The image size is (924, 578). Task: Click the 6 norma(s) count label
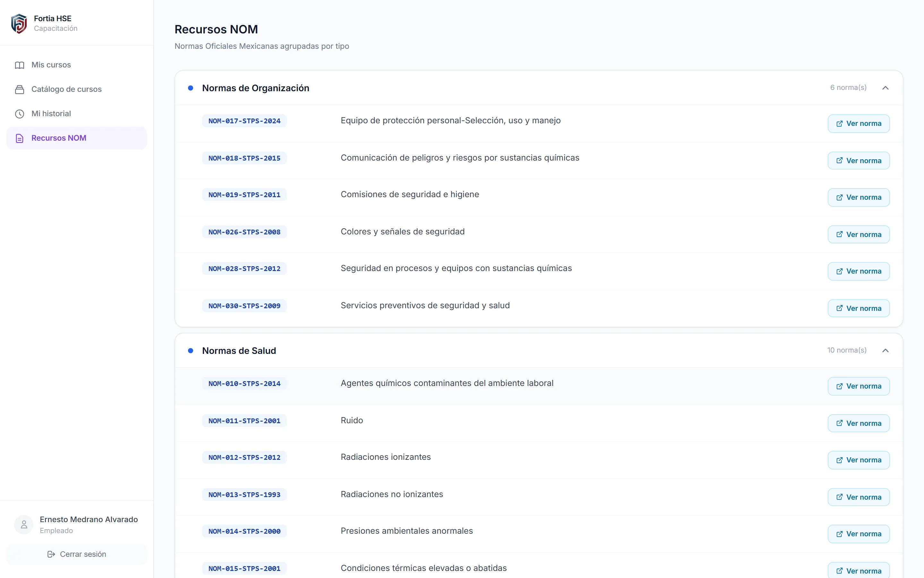tap(848, 88)
